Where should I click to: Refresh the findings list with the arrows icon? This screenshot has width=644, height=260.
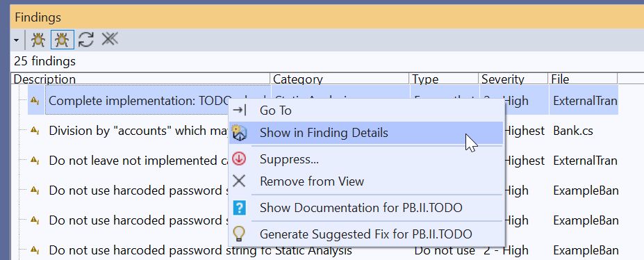click(86, 40)
